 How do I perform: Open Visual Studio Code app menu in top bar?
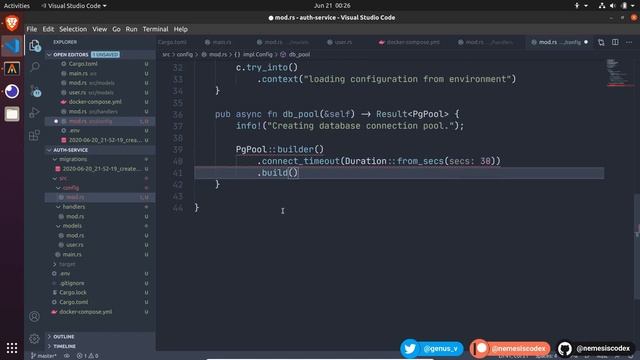[x=74, y=6]
